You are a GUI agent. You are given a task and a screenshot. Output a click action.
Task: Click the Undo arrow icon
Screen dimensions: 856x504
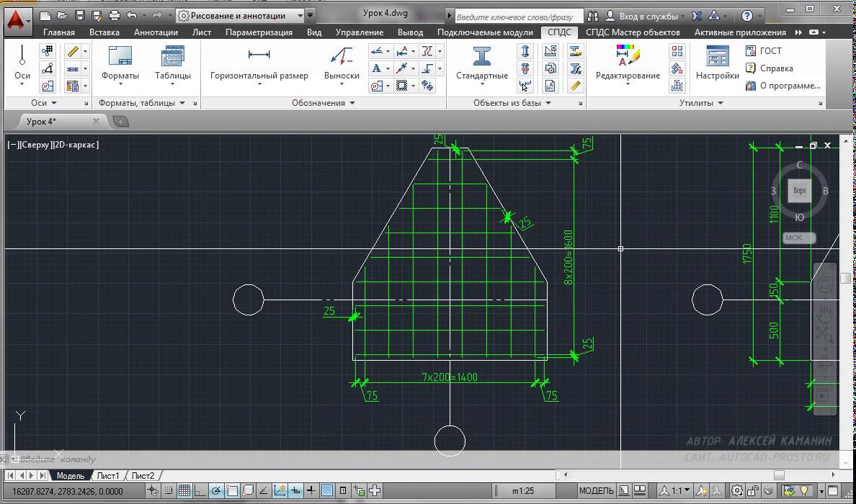click(x=132, y=16)
